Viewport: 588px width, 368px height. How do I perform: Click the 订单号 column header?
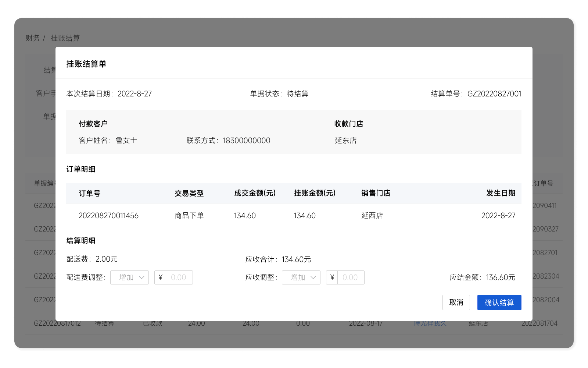point(90,193)
